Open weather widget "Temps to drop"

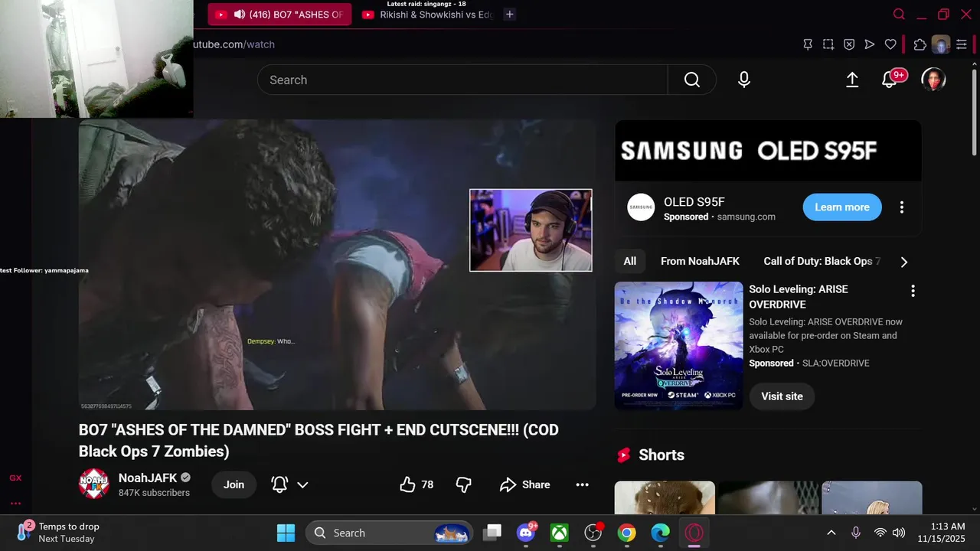pyautogui.click(x=59, y=533)
